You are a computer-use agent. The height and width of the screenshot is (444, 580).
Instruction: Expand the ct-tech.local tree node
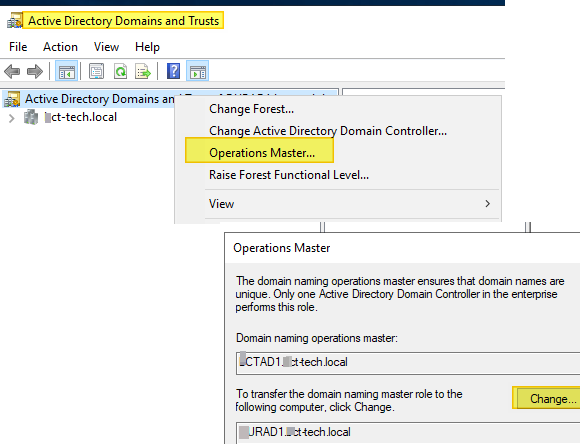[11, 118]
